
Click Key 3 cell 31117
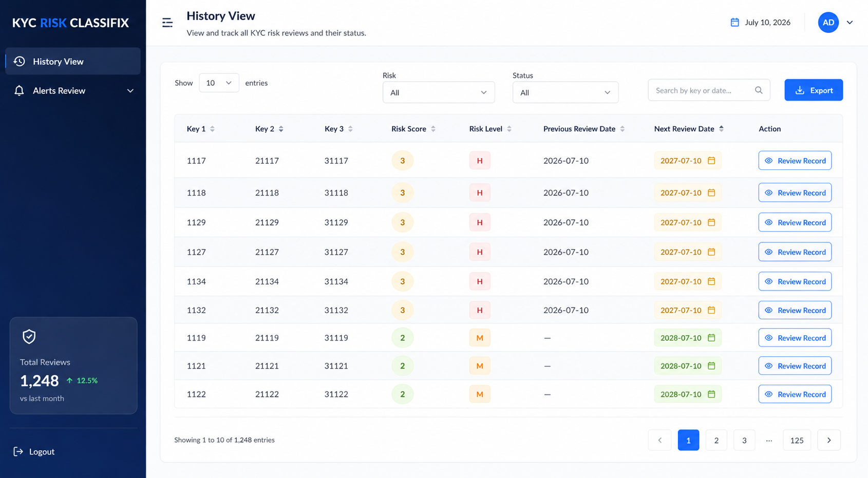click(x=336, y=161)
